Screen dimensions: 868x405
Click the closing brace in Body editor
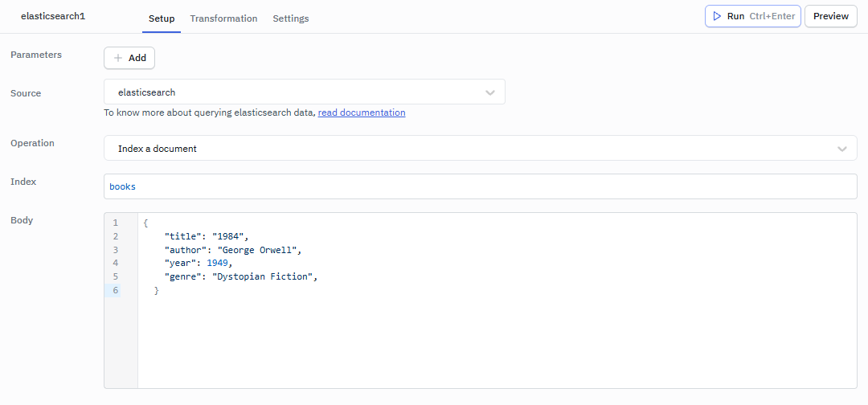pos(157,290)
